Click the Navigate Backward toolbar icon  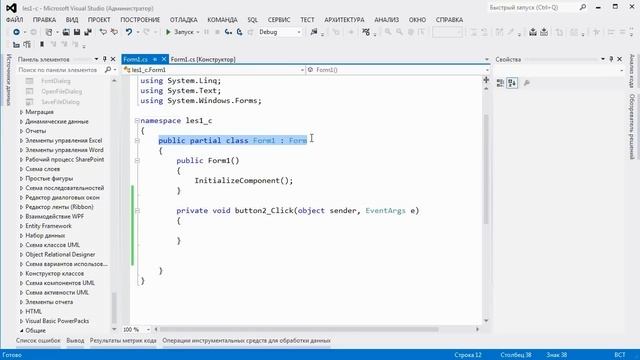point(16,32)
